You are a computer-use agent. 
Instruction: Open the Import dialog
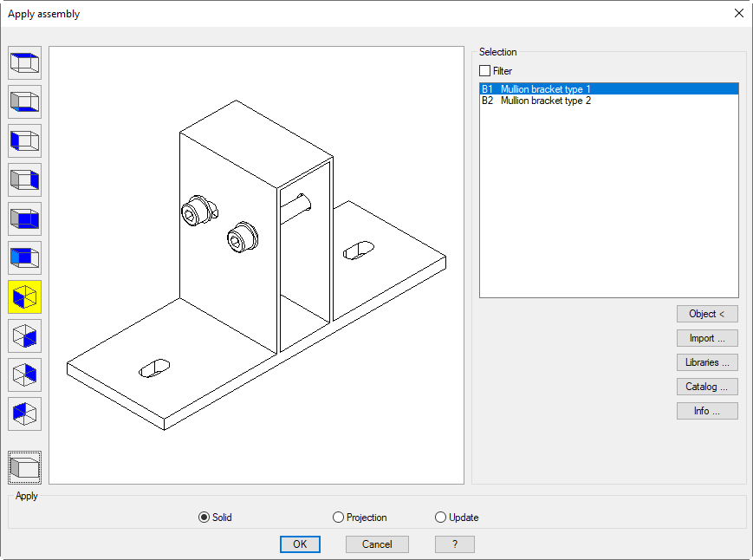coord(707,338)
